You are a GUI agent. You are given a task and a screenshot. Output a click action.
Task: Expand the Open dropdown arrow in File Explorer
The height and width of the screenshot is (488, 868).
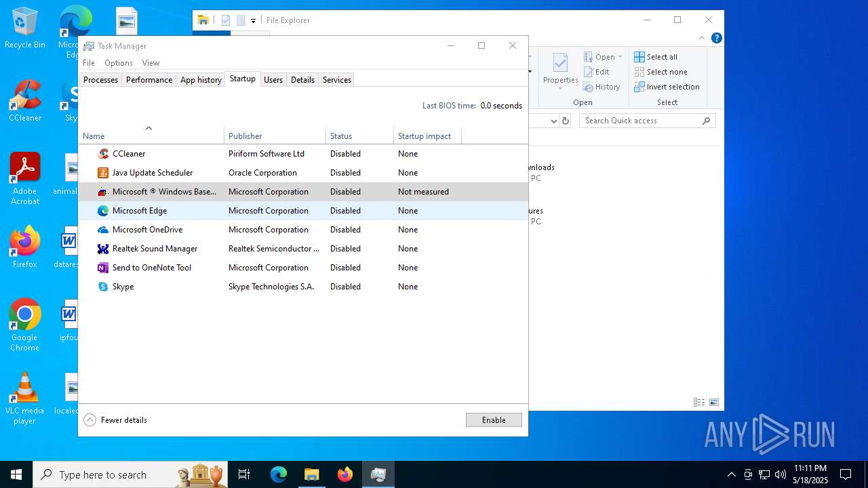[620, 57]
